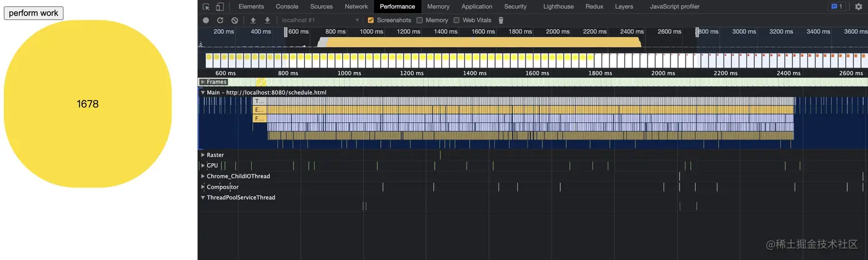Open the JavaScript profiler tab
This screenshot has height=260, width=868.
[x=675, y=7]
